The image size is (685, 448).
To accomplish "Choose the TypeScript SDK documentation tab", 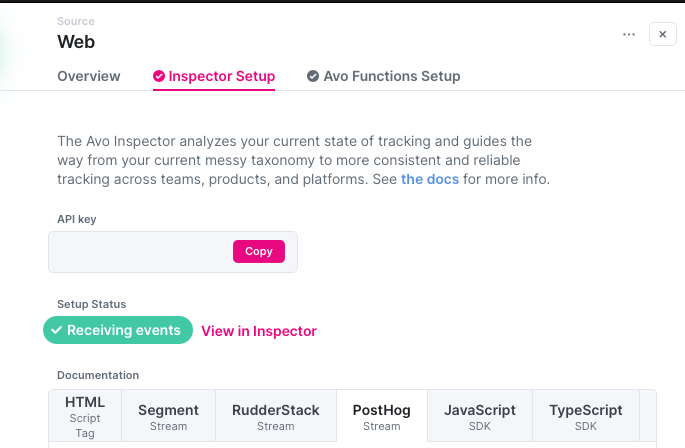I will pos(586,416).
